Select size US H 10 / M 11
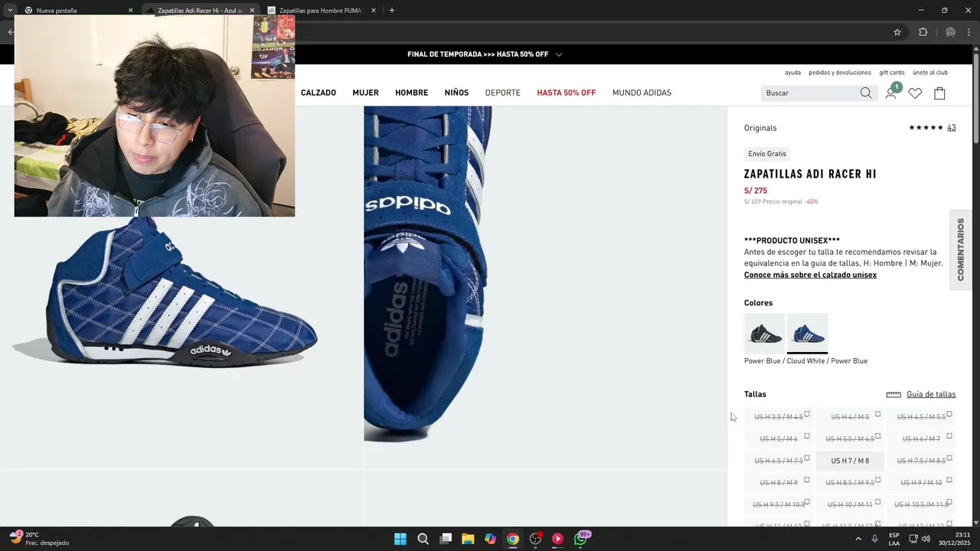 (850, 504)
